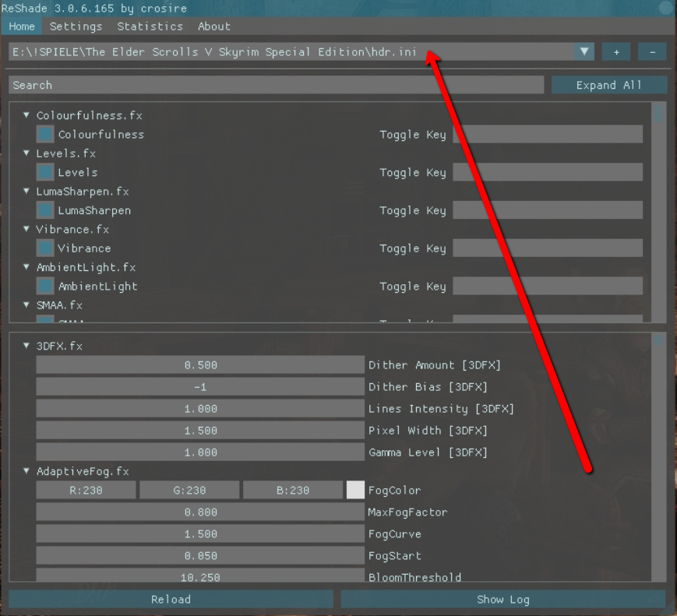The height and width of the screenshot is (616, 677).
Task: Click the Dither Amount slider field
Action: pos(200,365)
